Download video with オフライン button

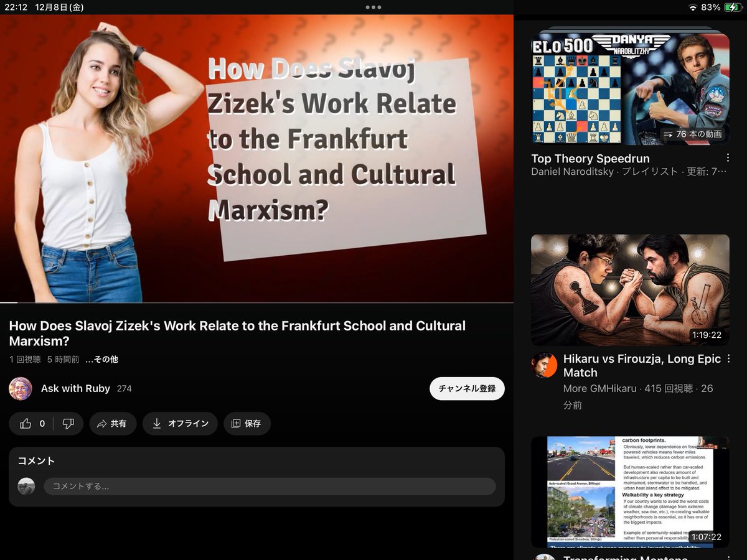tap(180, 424)
